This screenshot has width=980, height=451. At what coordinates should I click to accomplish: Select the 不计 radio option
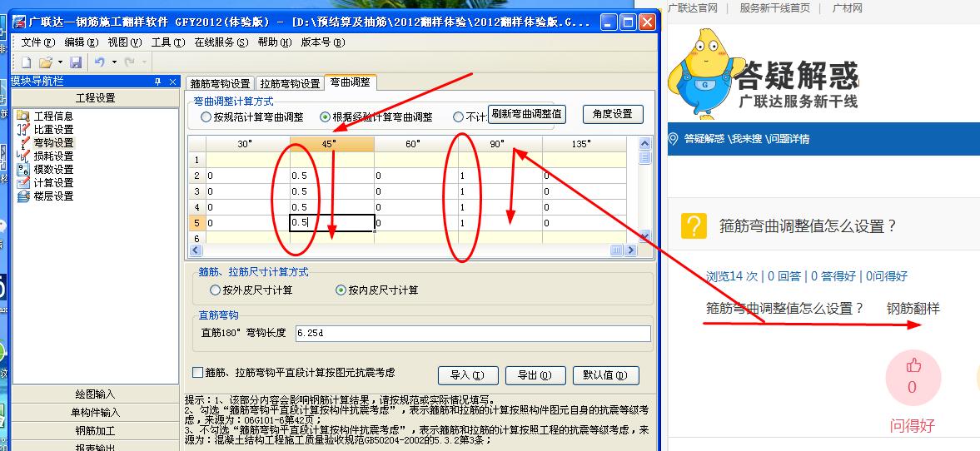458,116
